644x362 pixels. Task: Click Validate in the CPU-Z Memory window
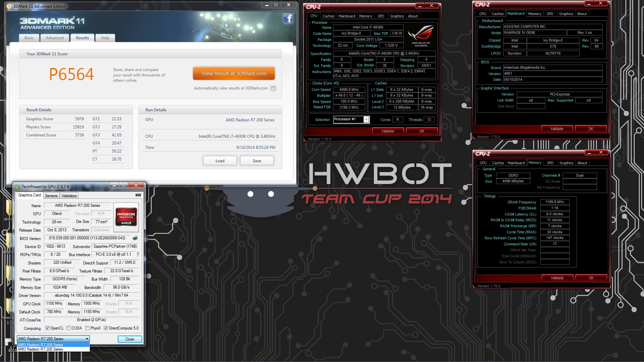557,278
